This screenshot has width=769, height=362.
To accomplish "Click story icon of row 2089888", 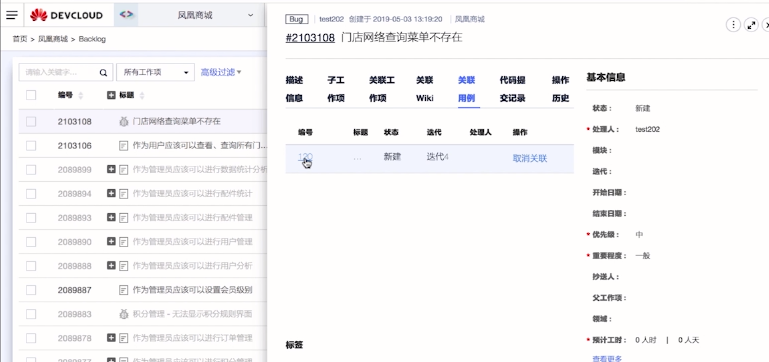I will tap(124, 265).
